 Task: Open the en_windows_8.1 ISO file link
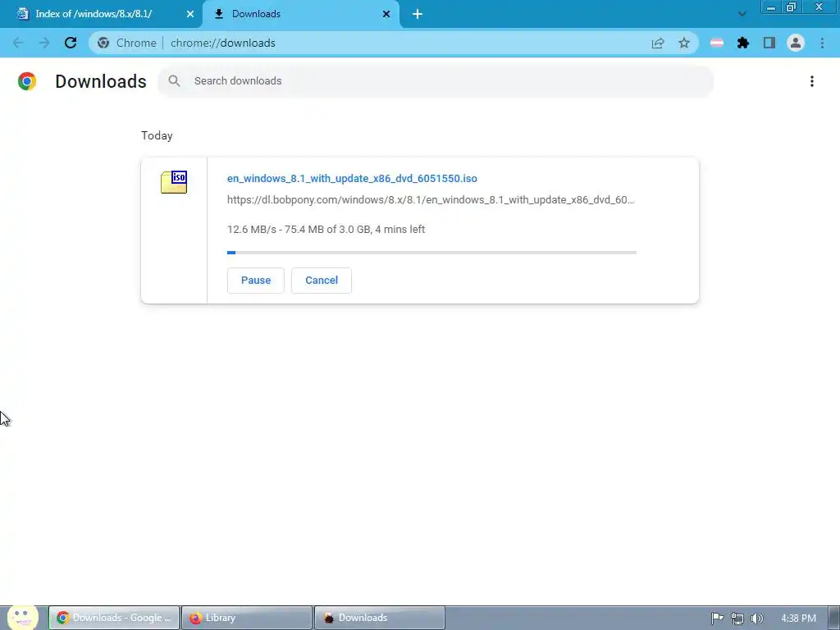pyautogui.click(x=352, y=178)
